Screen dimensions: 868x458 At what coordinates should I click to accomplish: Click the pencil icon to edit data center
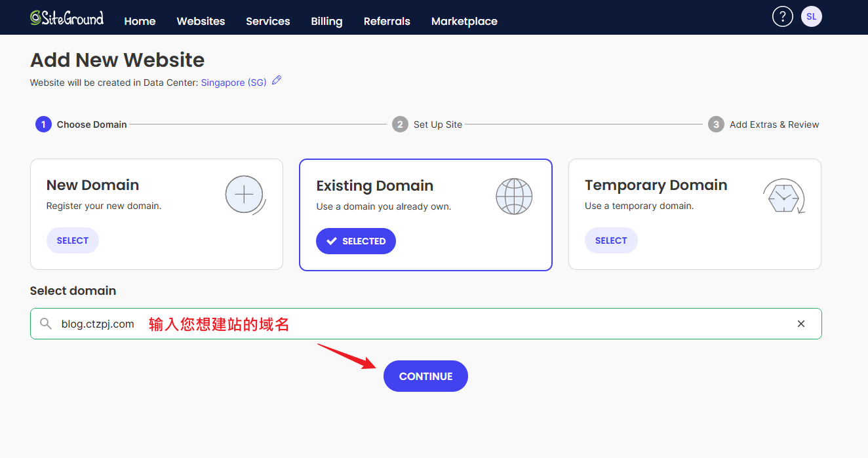[277, 81]
